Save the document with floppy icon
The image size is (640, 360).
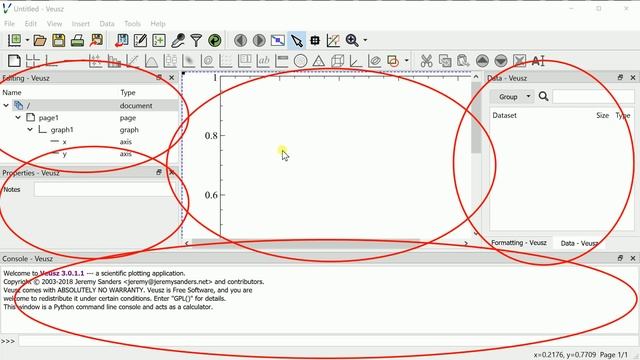tap(58, 40)
